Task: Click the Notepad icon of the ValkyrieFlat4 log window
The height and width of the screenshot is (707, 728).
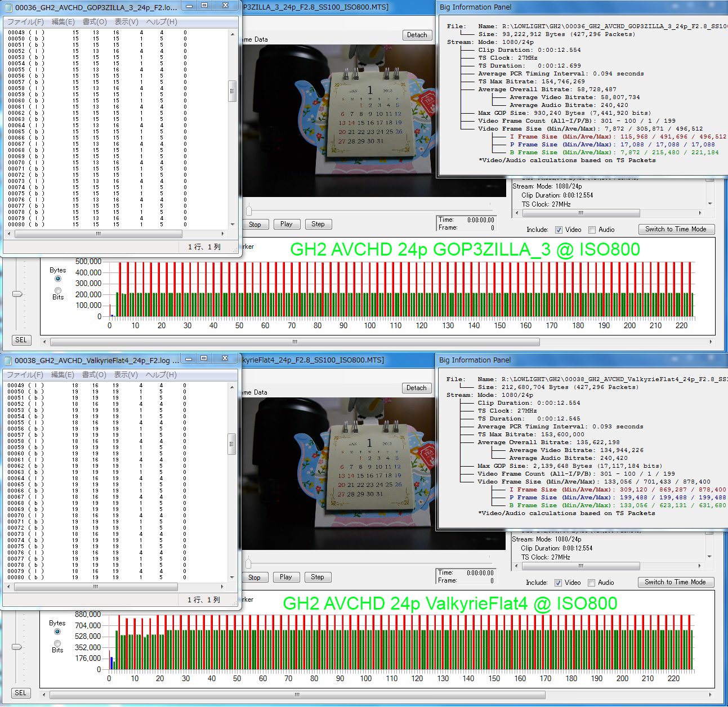Action: (8, 360)
